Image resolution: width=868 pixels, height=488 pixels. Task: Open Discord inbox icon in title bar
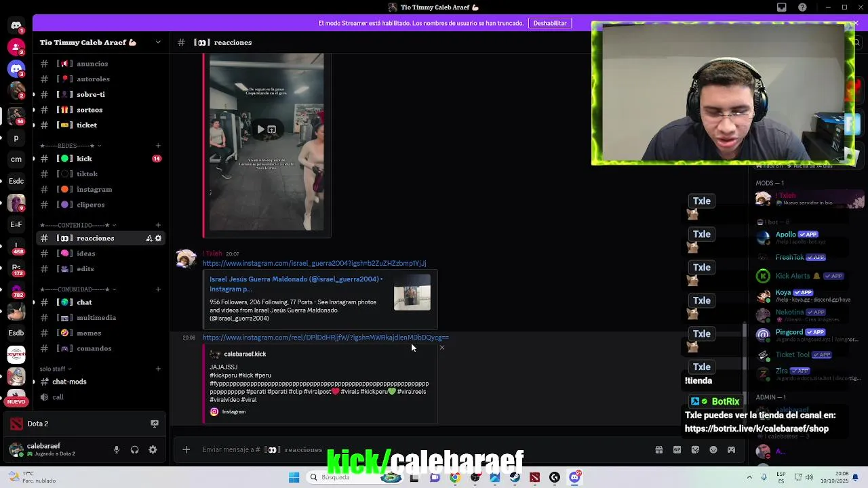[x=782, y=7]
